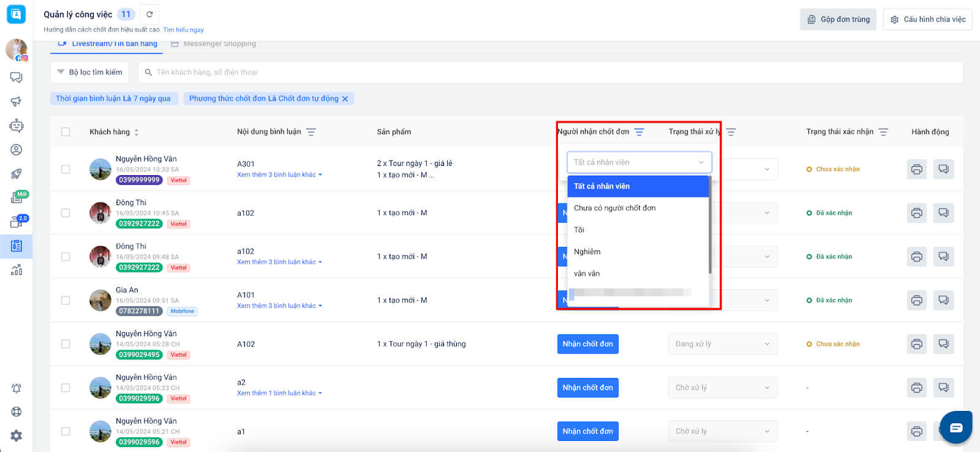Click filter icon next to Nội dung bình luận
The image size is (980, 452).
(x=311, y=132)
